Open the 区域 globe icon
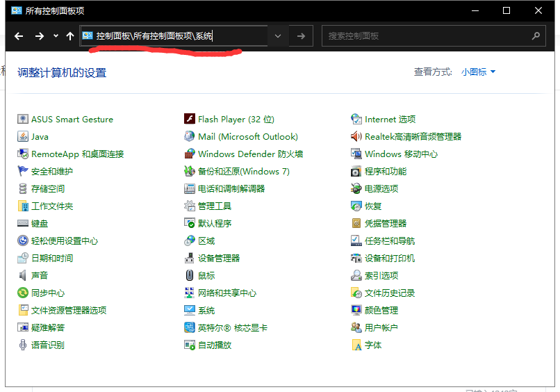This screenshot has width=560, height=392. pos(190,241)
